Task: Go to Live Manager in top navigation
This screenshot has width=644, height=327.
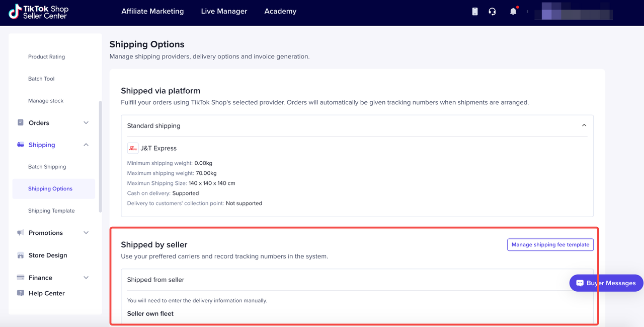Action: click(224, 11)
